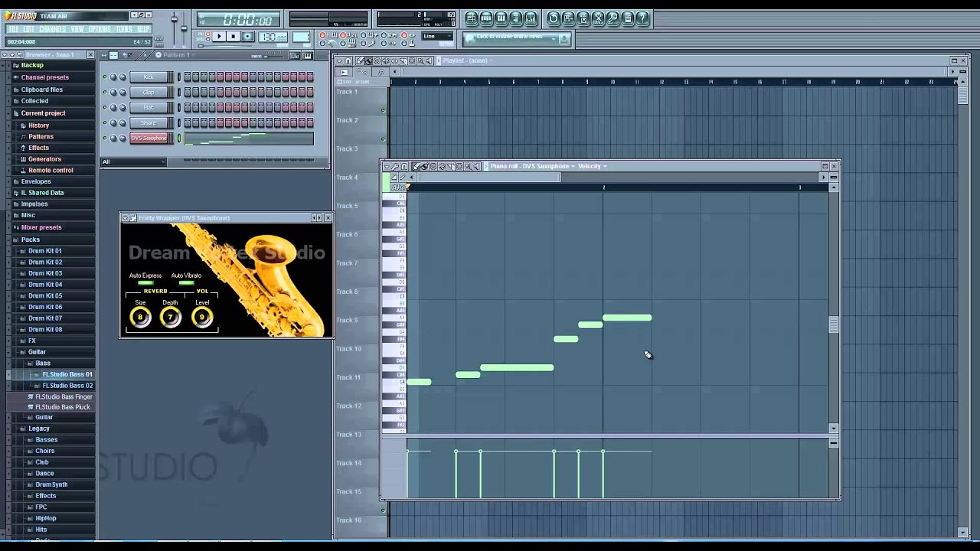Select the DVS Saxophone channel button

point(149,138)
